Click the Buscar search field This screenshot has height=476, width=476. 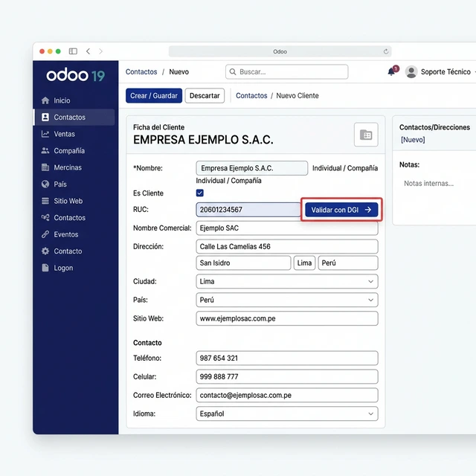pyautogui.click(x=287, y=72)
